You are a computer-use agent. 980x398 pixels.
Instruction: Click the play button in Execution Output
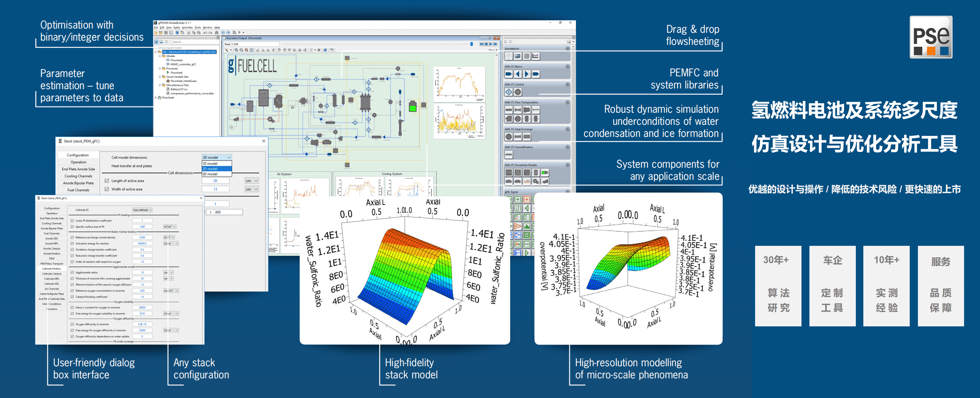[491, 44]
